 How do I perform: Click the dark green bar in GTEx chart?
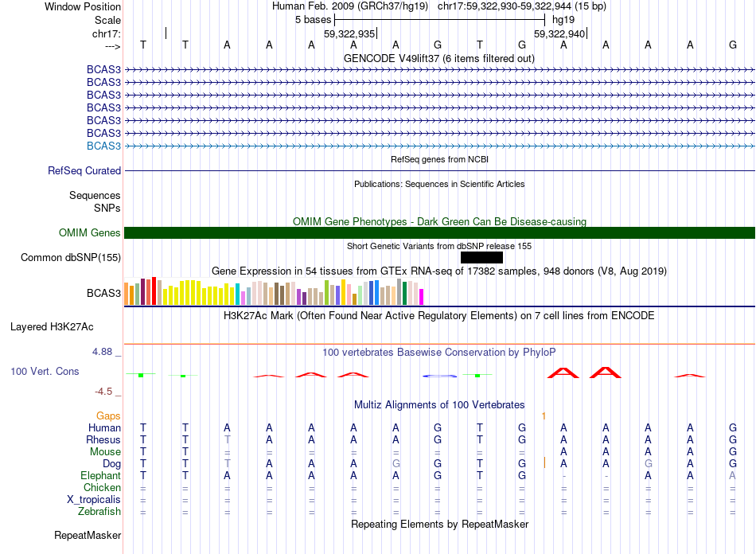[x=404, y=293]
